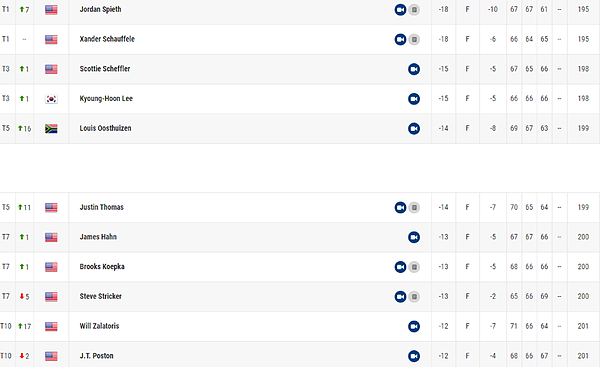
Task: Click the South Korea flag for Kyoung-Hoon Lee
Action: point(51,99)
